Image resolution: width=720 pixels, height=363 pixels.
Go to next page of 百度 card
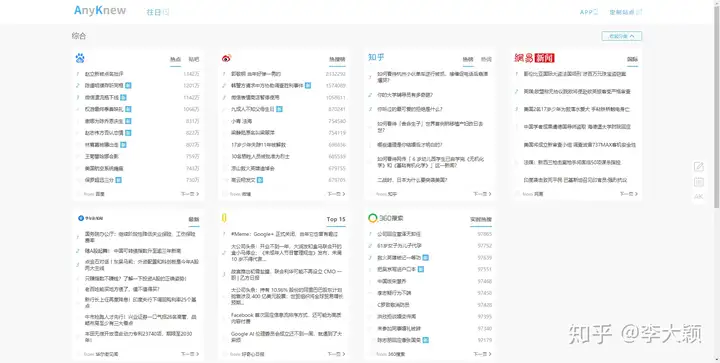pyautogui.click(x=190, y=194)
